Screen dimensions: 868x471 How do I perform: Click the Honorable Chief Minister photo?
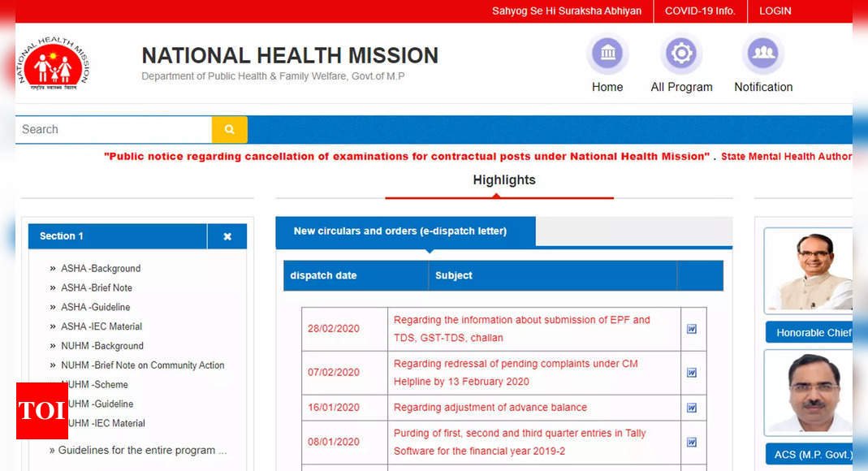pyautogui.click(x=809, y=271)
